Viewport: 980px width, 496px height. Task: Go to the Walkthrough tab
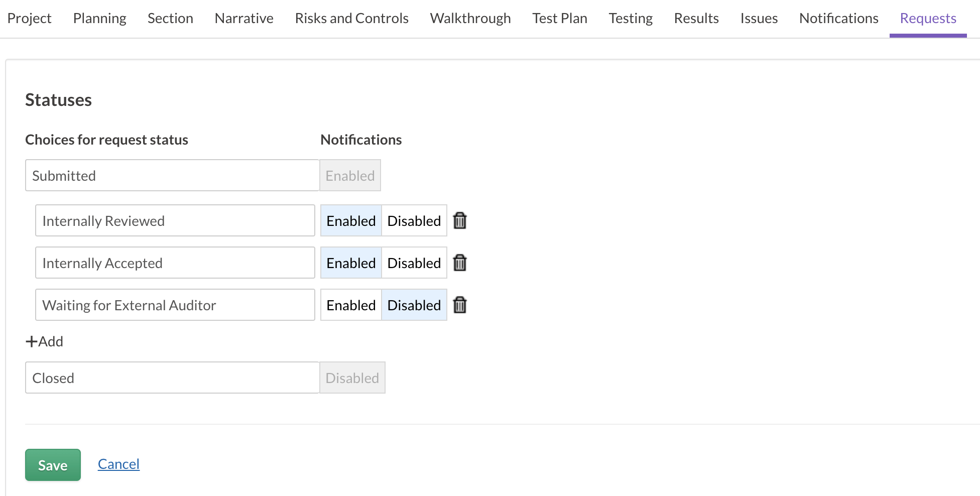(x=470, y=19)
